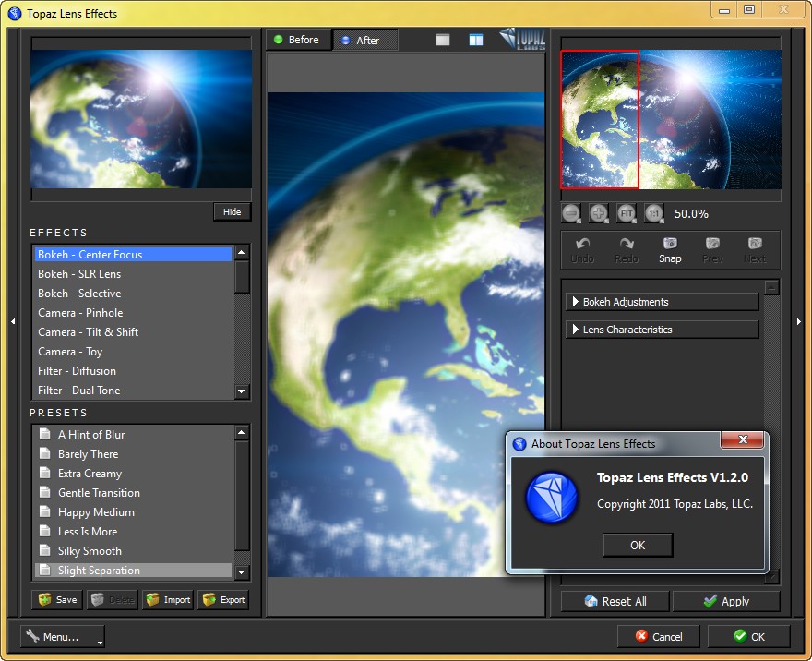Click the 50.0% zoom value

click(x=691, y=214)
